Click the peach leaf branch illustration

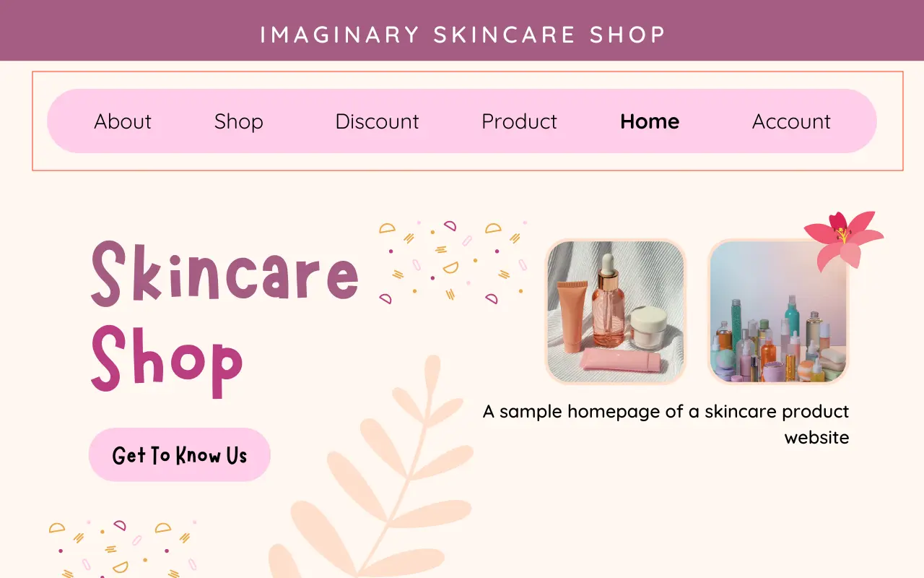tap(375, 470)
